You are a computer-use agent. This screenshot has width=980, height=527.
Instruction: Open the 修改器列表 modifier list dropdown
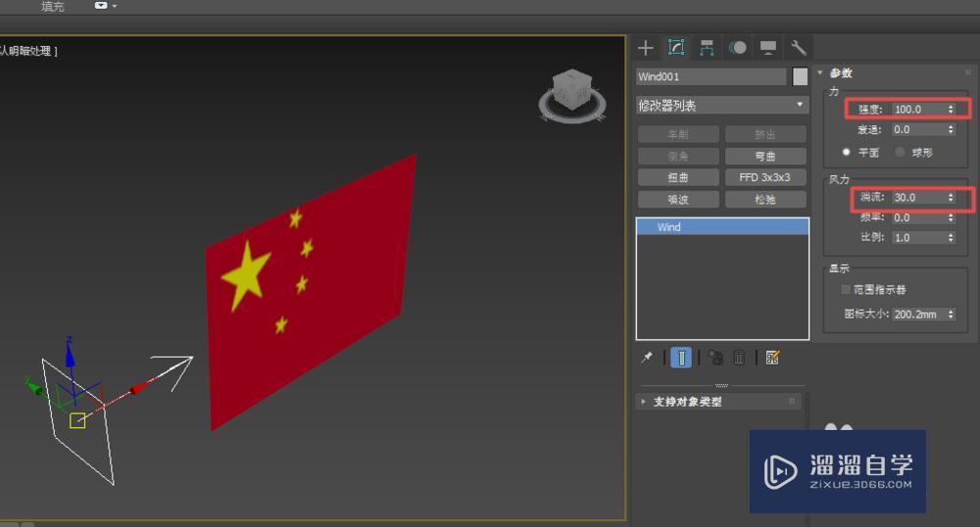click(x=722, y=106)
